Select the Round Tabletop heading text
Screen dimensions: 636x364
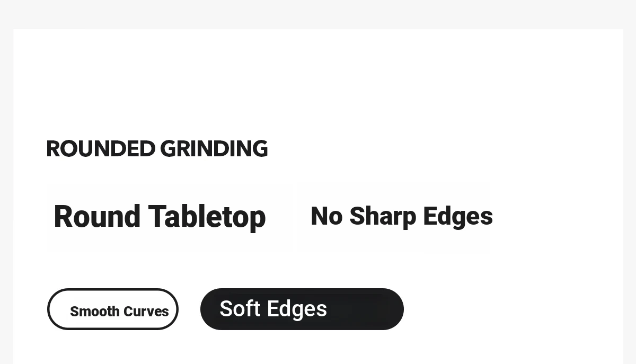click(x=160, y=217)
